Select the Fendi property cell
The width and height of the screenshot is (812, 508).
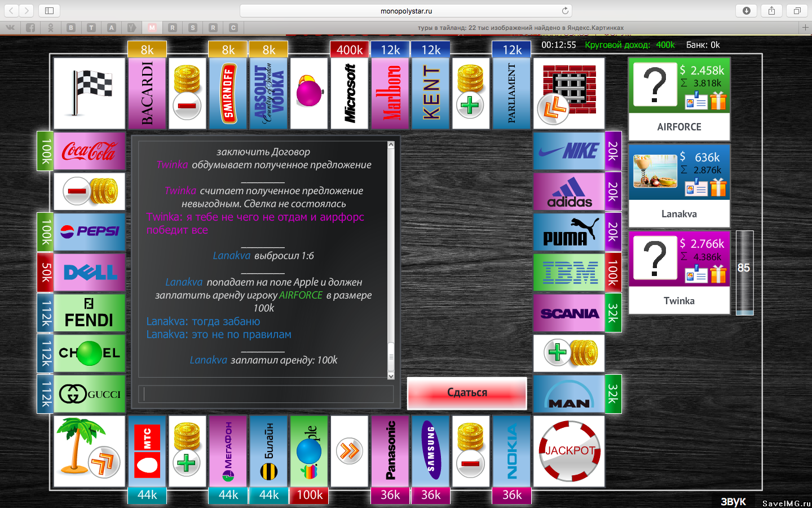point(90,313)
